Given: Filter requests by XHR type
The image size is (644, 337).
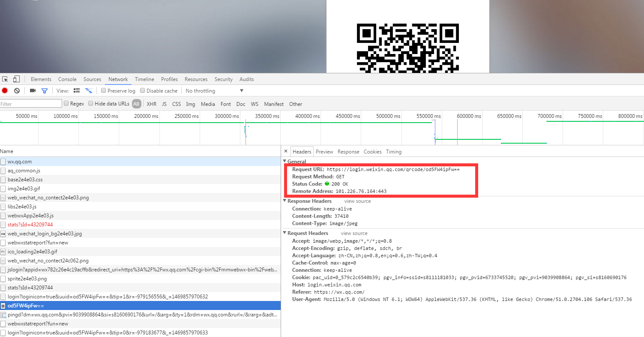Looking at the screenshot, I should coord(151,104).
